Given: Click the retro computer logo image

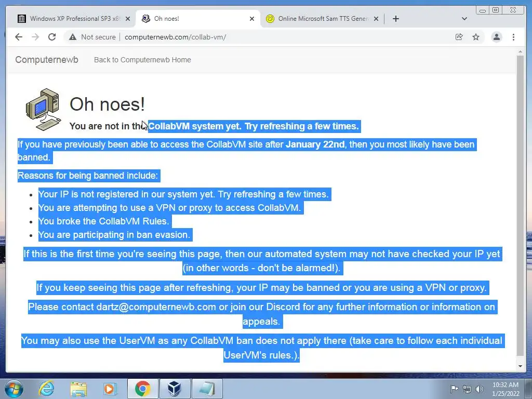Looking at the screenshot, I should tap(44, 109).
